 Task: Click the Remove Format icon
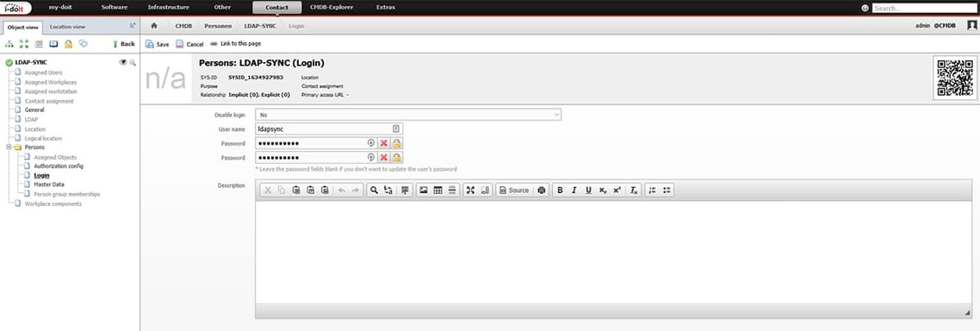pyautogui.click(x=634, y=190)
